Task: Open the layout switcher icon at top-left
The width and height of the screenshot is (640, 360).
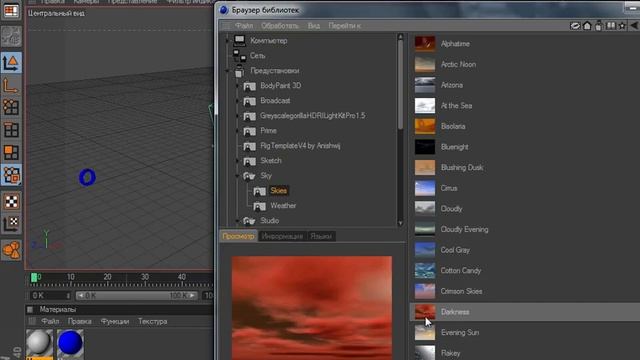Action: [11, 10]
